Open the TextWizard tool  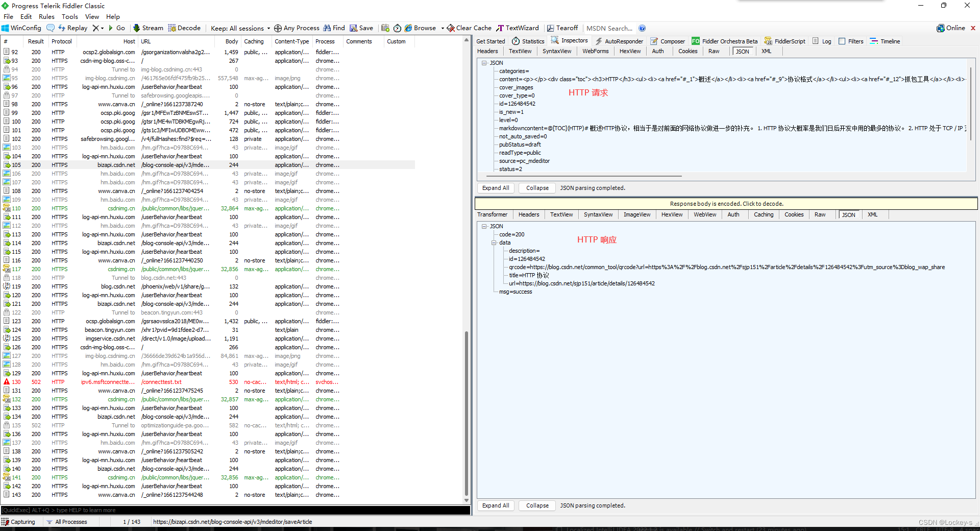518,28
